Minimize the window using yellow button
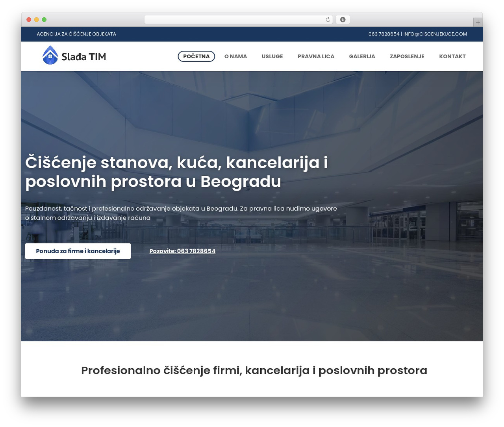Screen dimensions: 504x427 [36, 20]
